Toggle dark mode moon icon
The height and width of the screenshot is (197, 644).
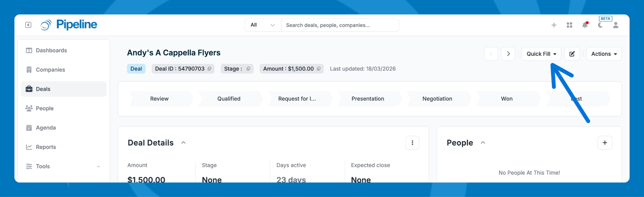click(600, 25)
